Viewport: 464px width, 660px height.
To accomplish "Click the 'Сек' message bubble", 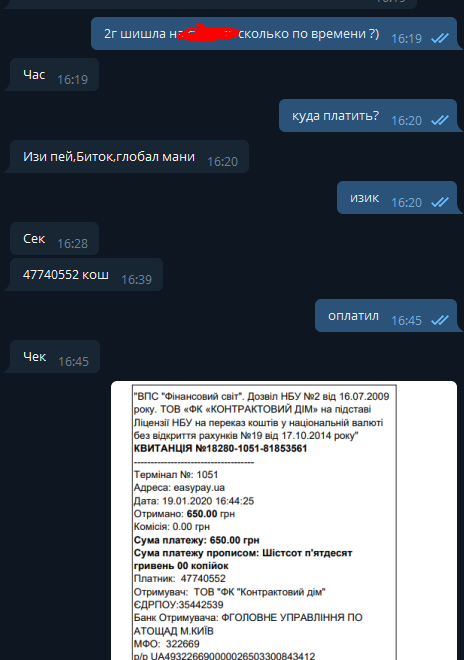I will [x=54, y=239].
